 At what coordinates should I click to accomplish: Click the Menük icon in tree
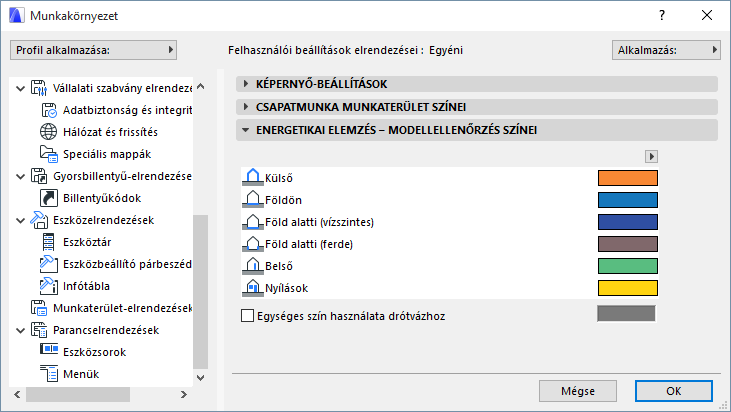pyautogui.click(x=49, y=374)
